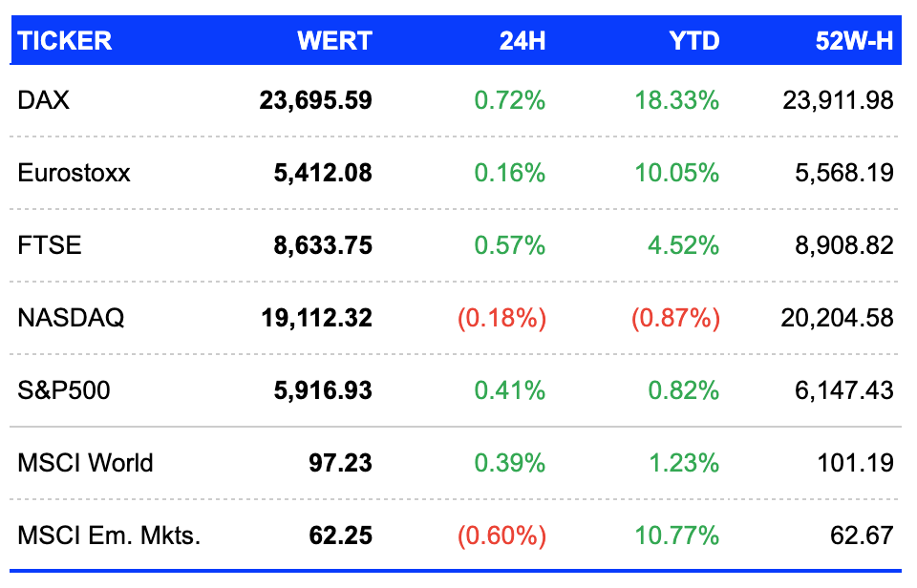Open the FTSE ticker entry
Image resolution: width=917 pixels, height=588 pixels.
point(49,245)
